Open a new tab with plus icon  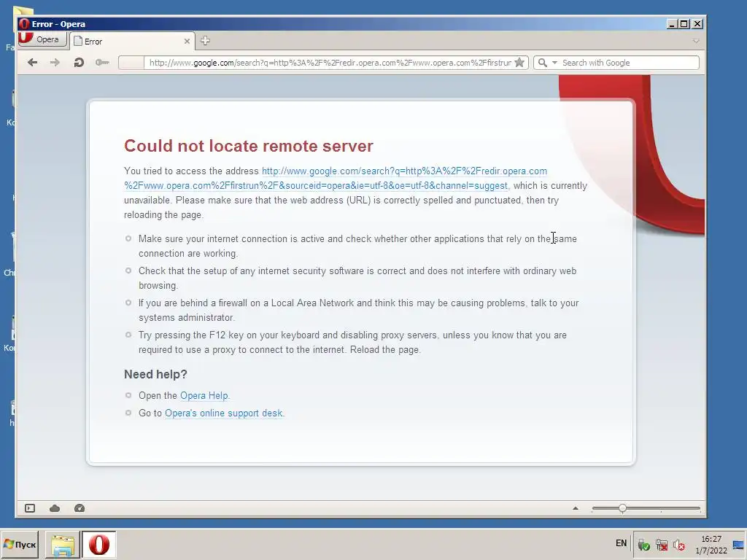pos(205,41)
